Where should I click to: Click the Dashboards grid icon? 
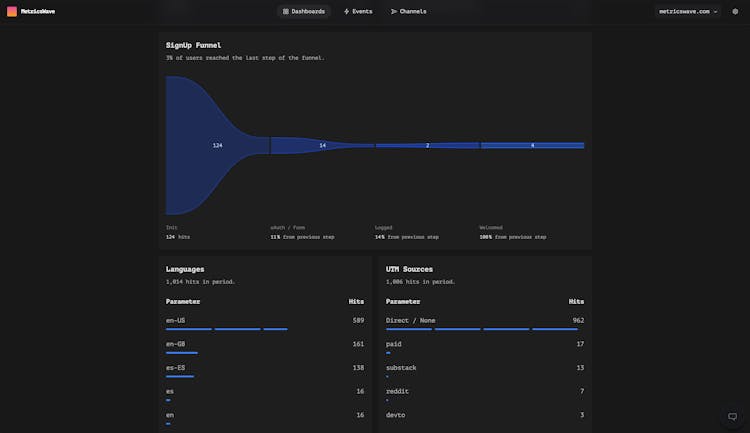pos(286,11)
